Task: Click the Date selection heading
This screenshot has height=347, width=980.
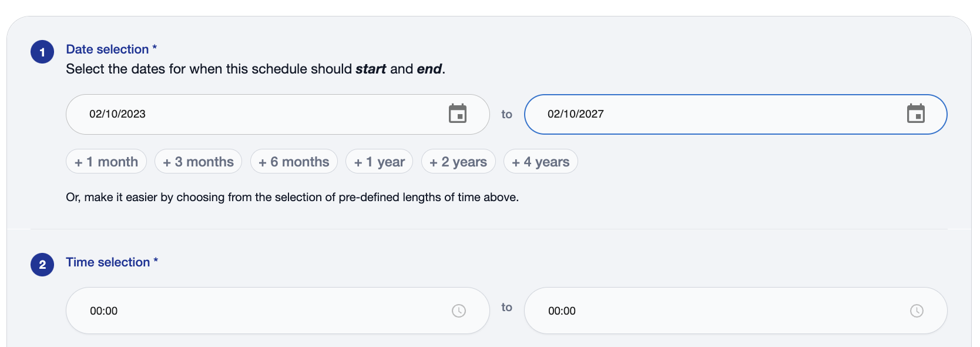Action: 108,49
